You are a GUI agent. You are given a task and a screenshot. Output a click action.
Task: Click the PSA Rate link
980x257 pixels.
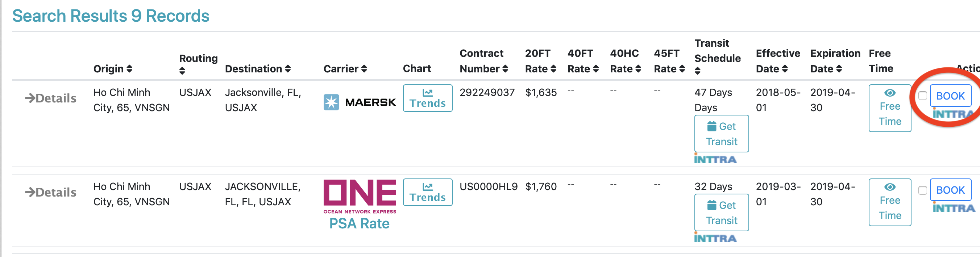(x=359, y=224)
